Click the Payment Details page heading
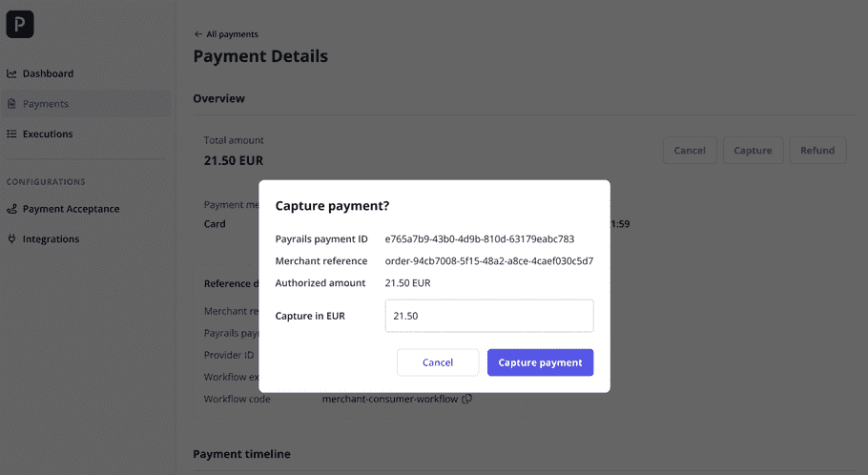The image size is (868, 475). pos(260,56)
